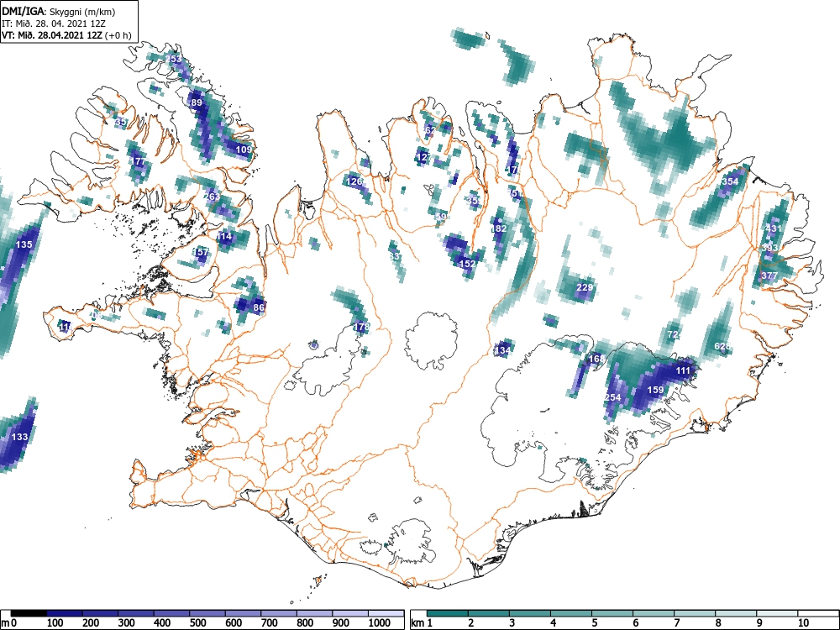
Task: Click the visibility value 431
Action: pos(773,228)
